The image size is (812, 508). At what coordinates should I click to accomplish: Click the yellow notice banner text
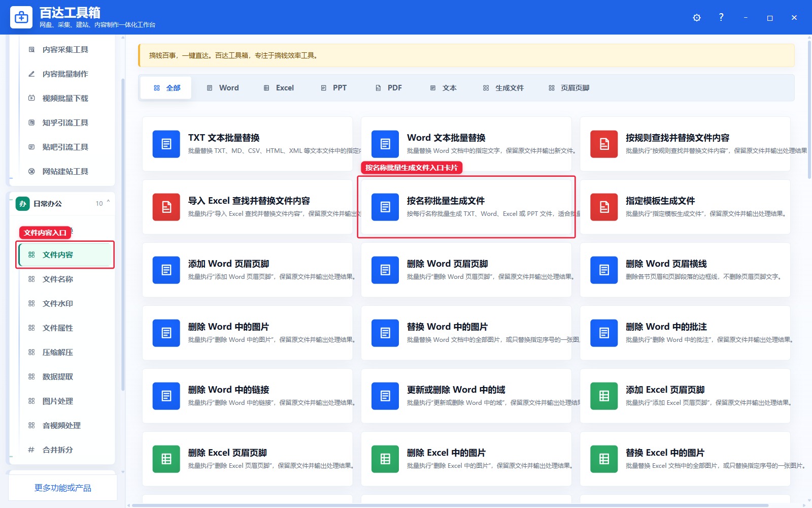233,56
